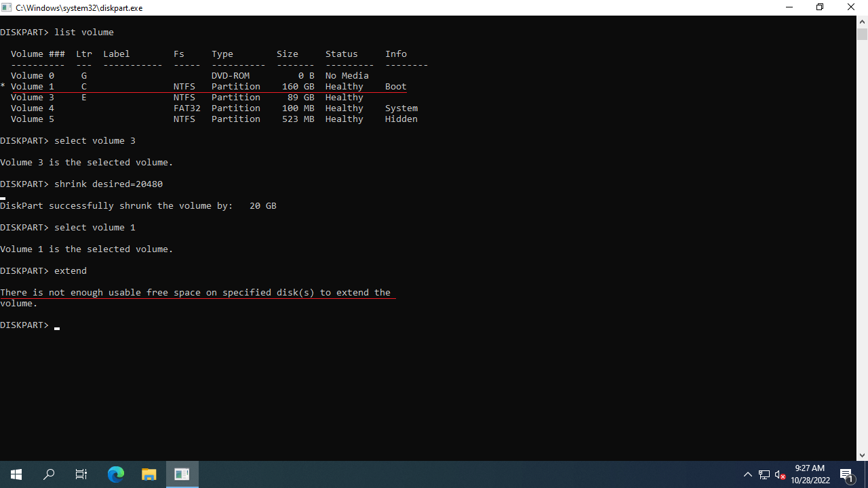The image size is (868, 488).
Task: Open the Windows Start menu
Action: point(16,474)
